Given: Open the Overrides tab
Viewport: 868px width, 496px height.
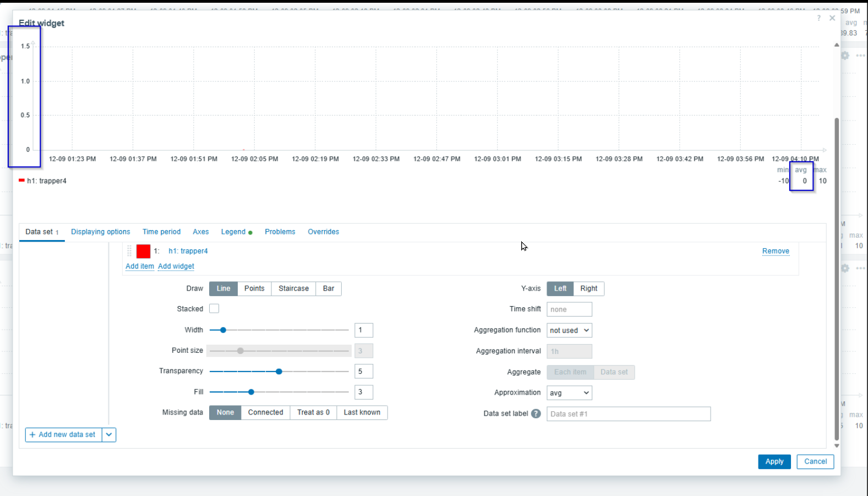Looking at the screenshot, I should [x=323, y=232].
